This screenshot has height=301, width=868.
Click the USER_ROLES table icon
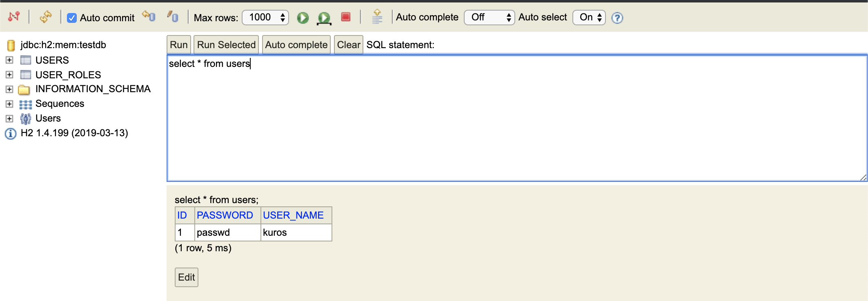pyautogui.click(x=25, y=75)
